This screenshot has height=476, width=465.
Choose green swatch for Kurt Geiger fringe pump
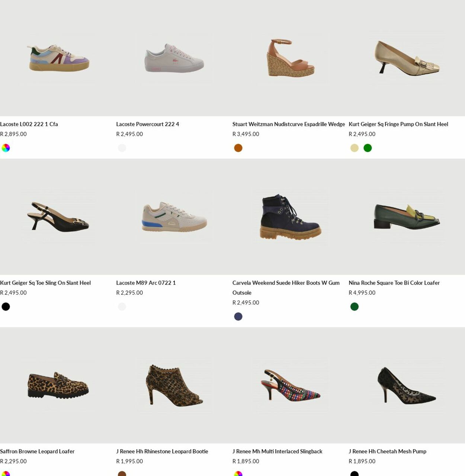368,148
